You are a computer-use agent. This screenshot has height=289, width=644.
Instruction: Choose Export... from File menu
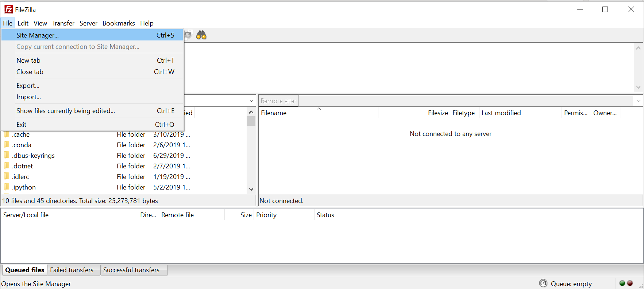click(92, 85)
